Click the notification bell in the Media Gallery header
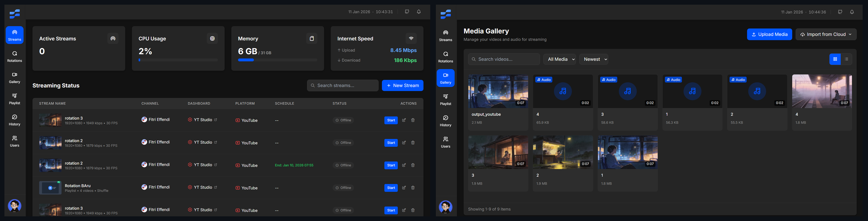The height and width of the screenshot is (221, 868). 852,12
